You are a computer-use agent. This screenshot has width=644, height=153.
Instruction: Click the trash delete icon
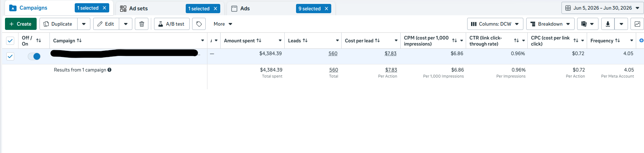142,24
